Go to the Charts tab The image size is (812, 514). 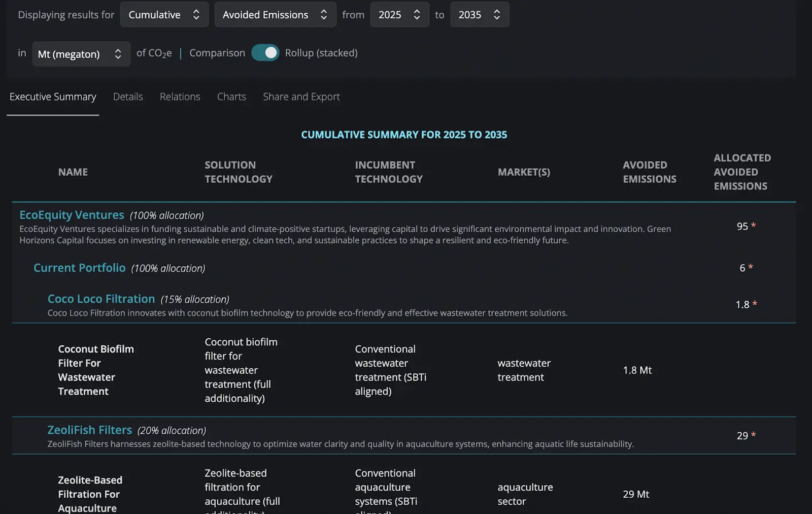click(x=231, y=97)
